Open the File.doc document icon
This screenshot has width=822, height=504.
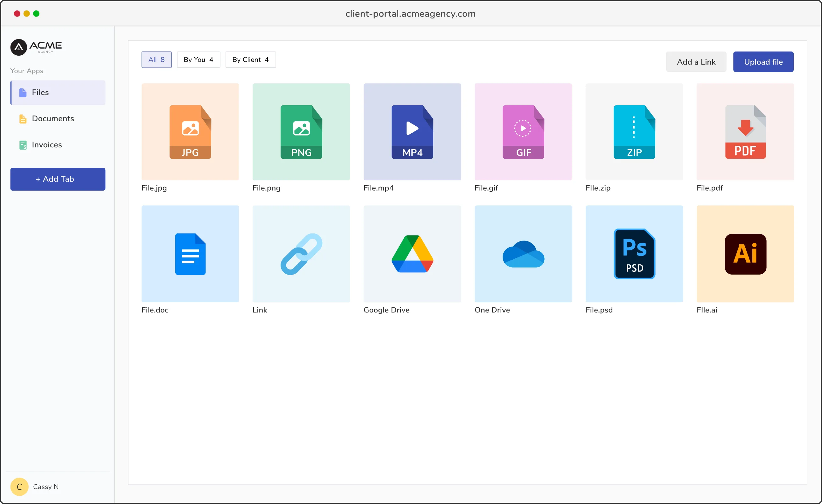(x=190, y=254)
